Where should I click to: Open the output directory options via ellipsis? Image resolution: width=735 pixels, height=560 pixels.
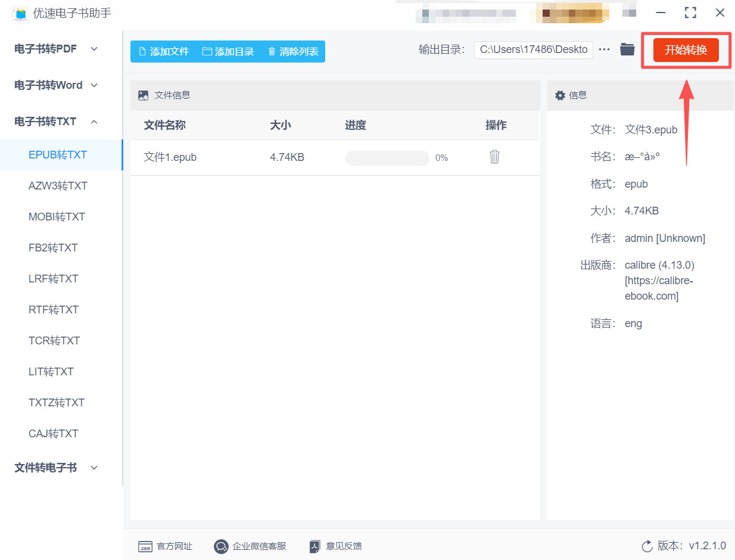(x=605, y=49)
